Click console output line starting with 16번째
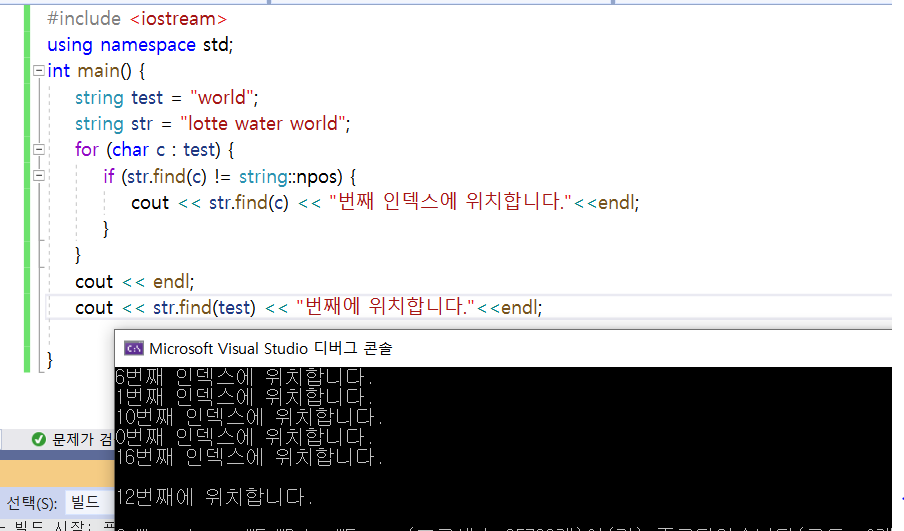Image resolution: width=904 pixels, height=531 pixels. [x=249, y=457]
